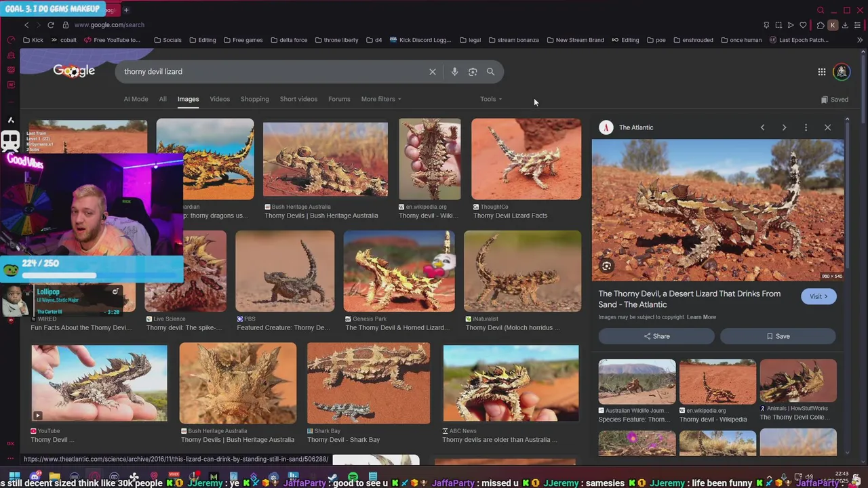Open the PBS Featured Creature image
The height and width of the screenshot is (488, 868).
[x=285, y=271]
